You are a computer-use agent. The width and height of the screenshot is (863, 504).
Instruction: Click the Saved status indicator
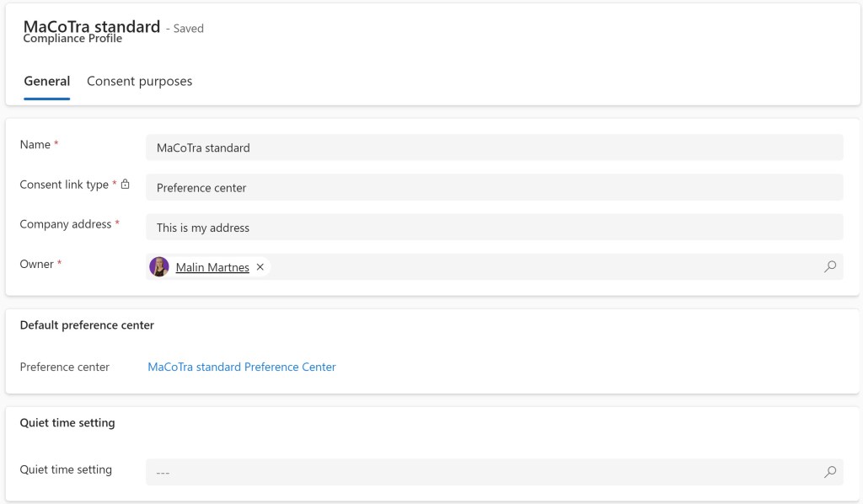point(186,28)
